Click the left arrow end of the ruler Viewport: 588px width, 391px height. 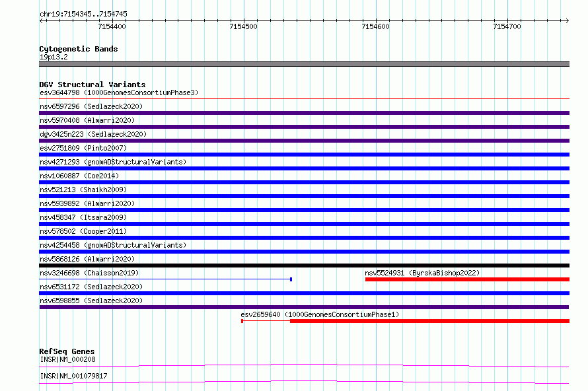click(42, 20)
